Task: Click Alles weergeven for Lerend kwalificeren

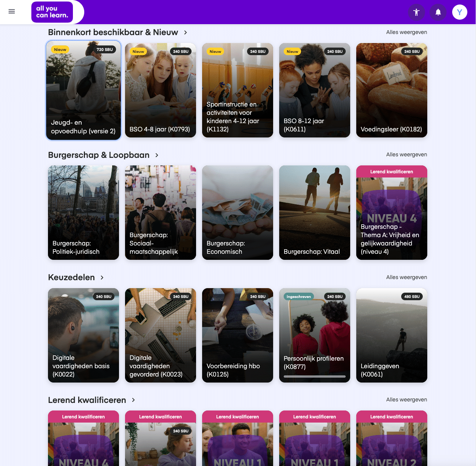Action: (x=406, y=400)
